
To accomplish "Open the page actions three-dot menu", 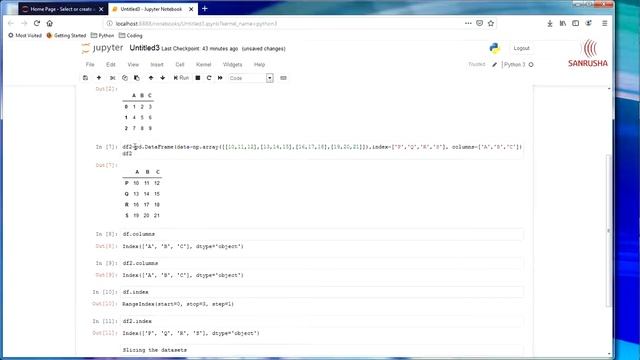I will (x=468, y=23).
